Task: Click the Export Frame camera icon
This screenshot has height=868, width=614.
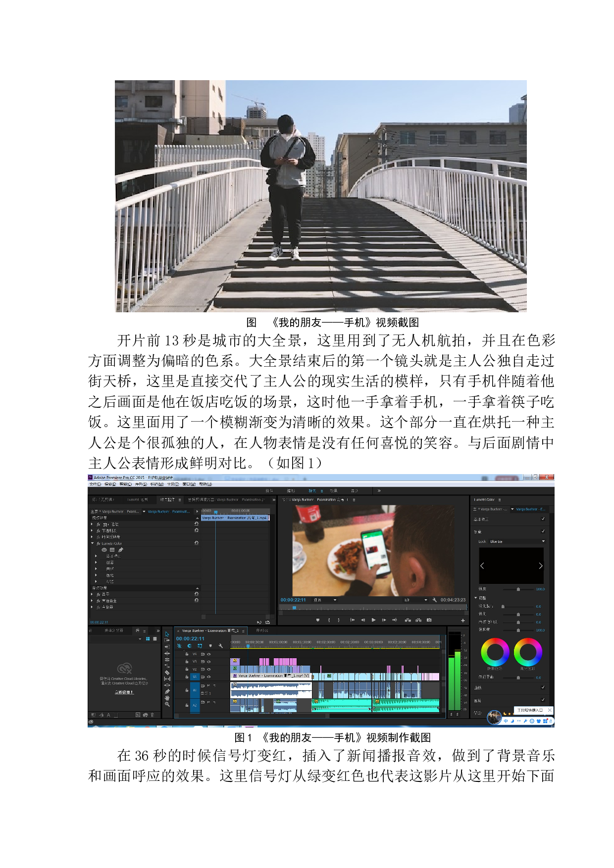Action: click(x=429, y=620)
